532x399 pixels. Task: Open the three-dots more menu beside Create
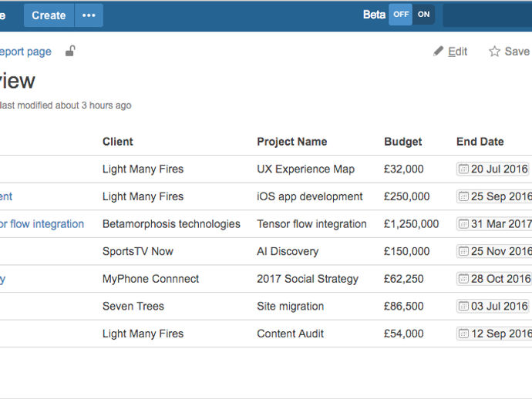click(89, 15)
